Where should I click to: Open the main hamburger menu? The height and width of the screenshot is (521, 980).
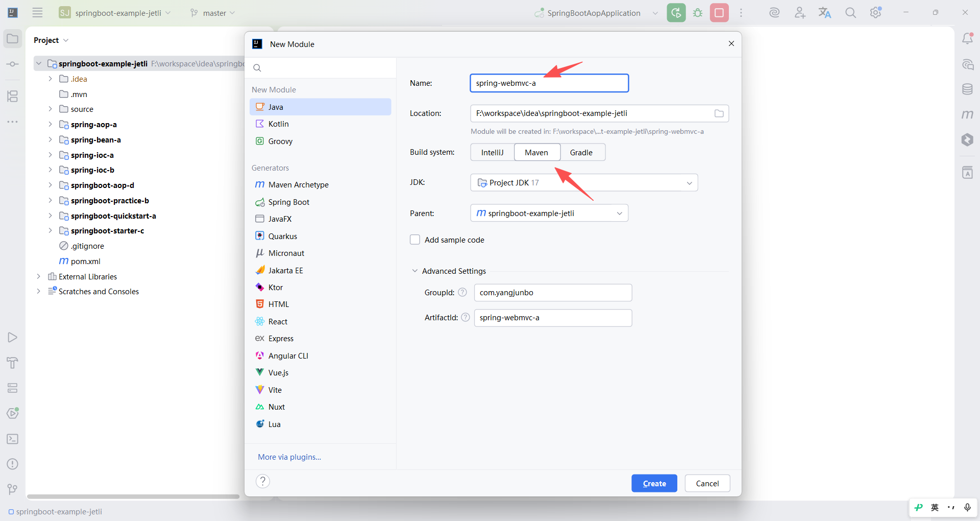tap(37, 13)
